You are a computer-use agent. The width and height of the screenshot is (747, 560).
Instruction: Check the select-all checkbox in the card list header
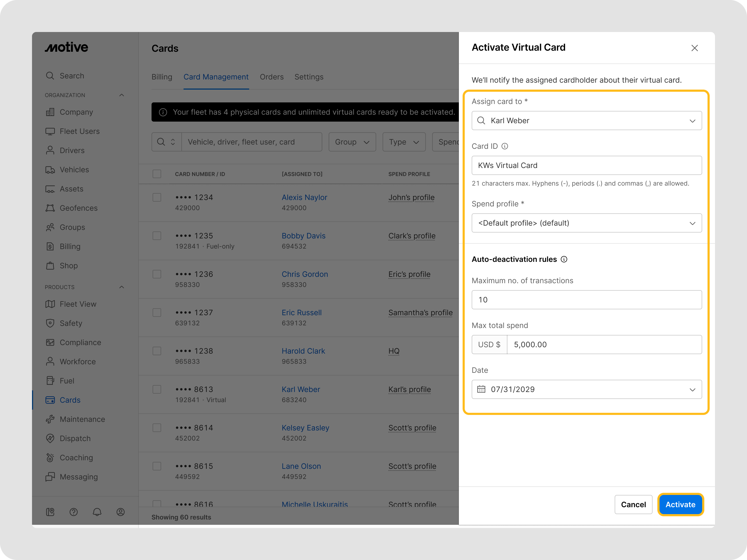157,174
